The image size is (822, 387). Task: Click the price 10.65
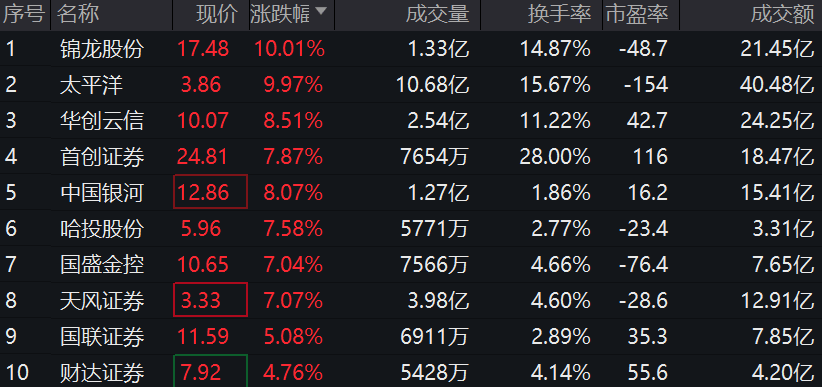coord(203,265)
